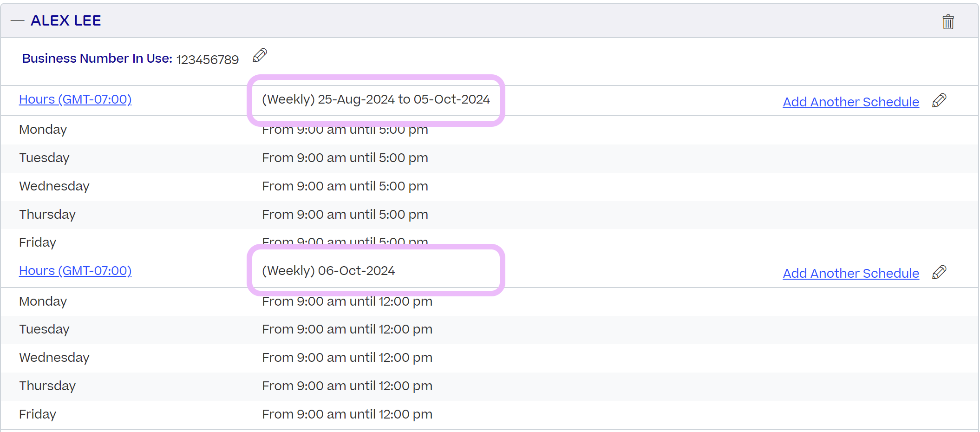
Task: Select Friday 9:00 am until 12:00 pm row
Action: [490, 415]
